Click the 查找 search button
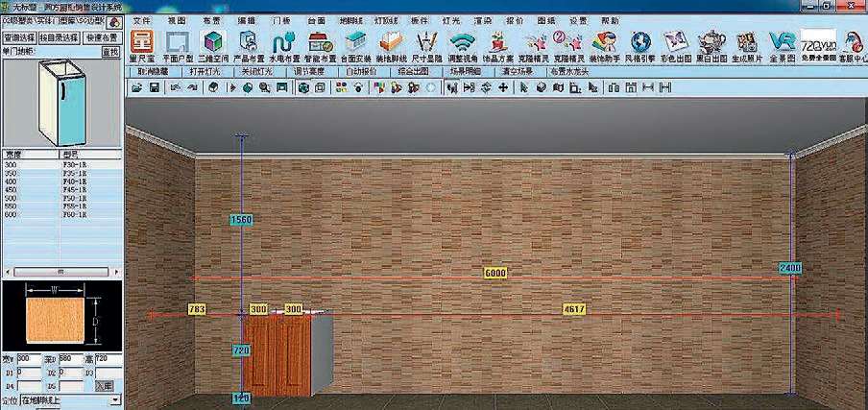Image resolution: width=868 pixels, height=410 pixels. pyautogui.click(x=110, y=52)
